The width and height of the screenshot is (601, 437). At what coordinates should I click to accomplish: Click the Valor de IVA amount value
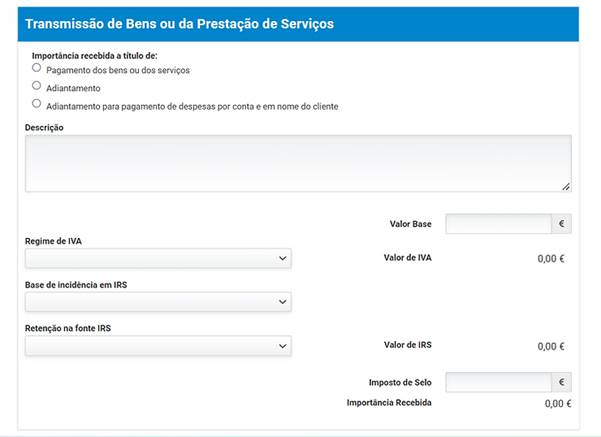551,259
